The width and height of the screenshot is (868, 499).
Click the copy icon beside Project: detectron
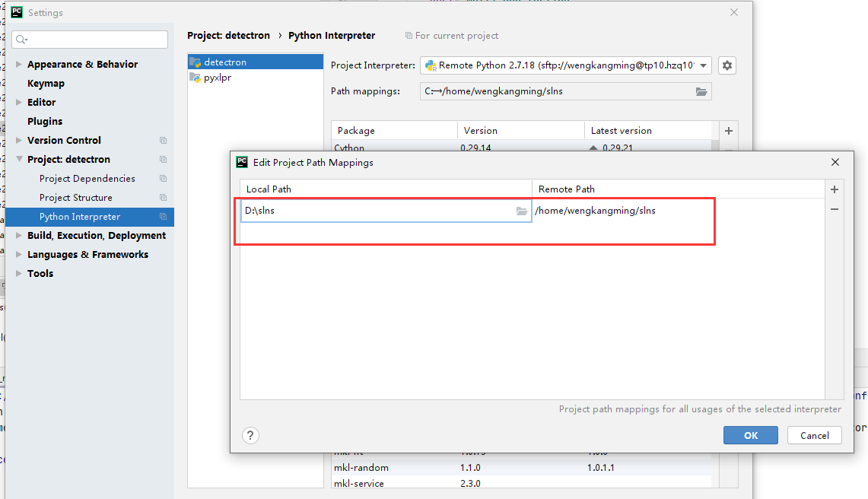click(163, 160)
